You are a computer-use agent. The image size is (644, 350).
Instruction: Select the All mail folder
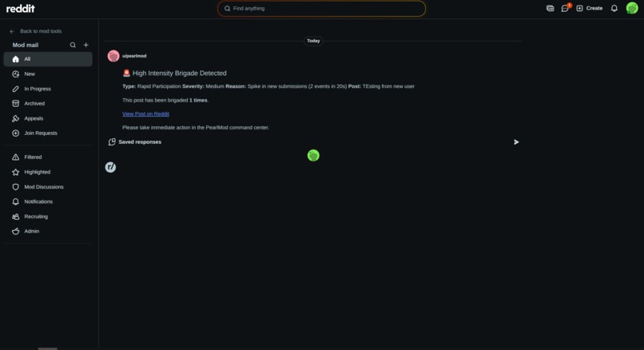pos(48,59)
